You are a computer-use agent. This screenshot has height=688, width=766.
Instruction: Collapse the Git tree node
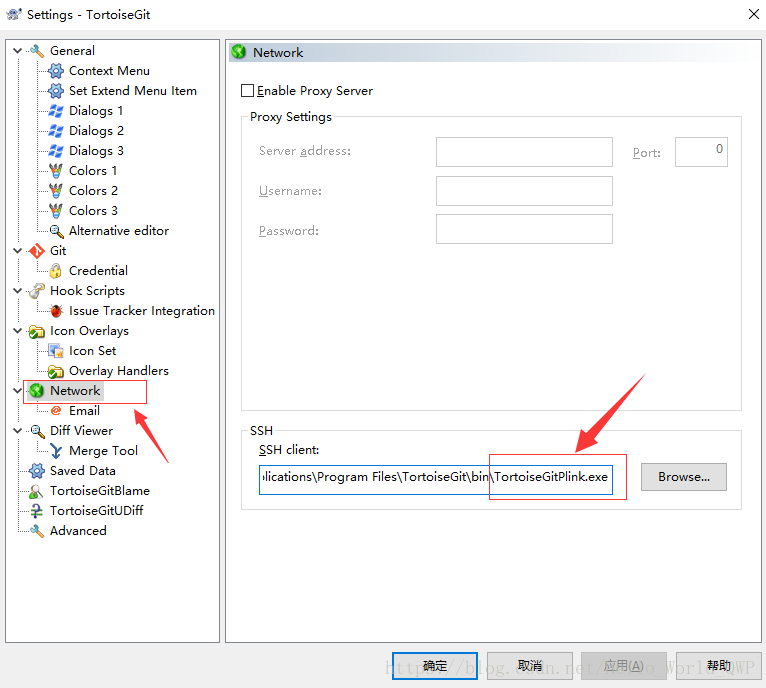18,251
